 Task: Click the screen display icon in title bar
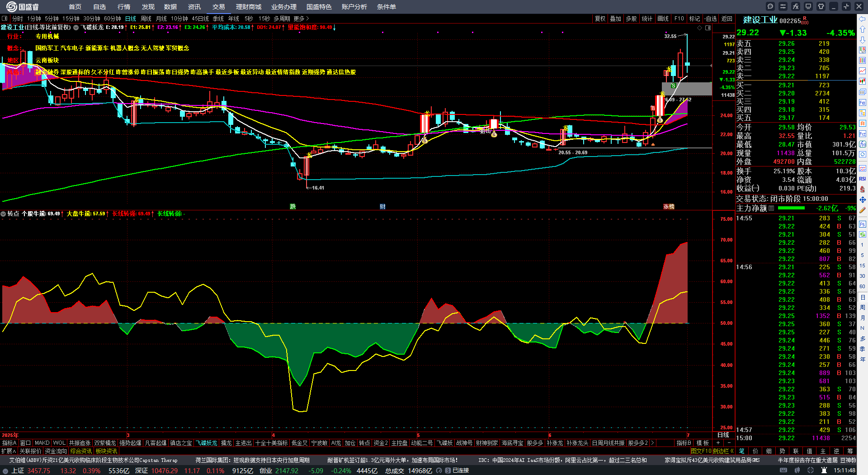click(x=808, y=6)
